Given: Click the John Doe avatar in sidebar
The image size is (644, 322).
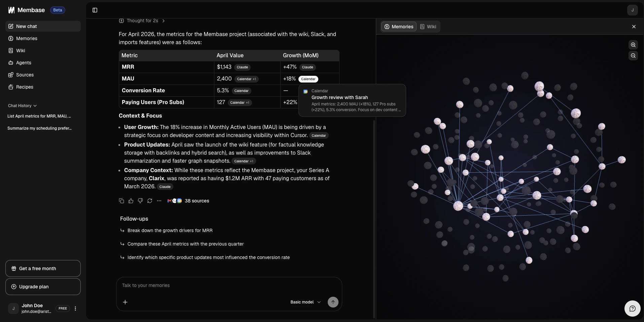Looking at the screenshot, I should [13, 309].
